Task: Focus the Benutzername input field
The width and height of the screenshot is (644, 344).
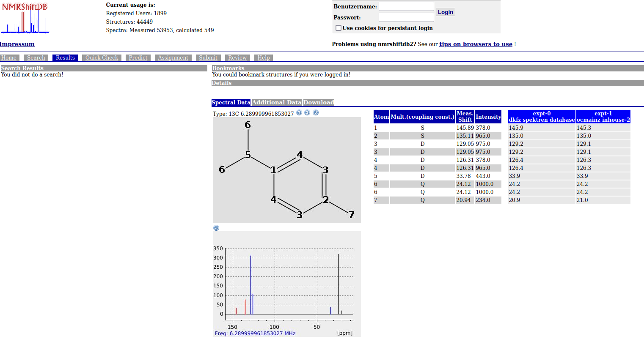Action: point(406,6)
